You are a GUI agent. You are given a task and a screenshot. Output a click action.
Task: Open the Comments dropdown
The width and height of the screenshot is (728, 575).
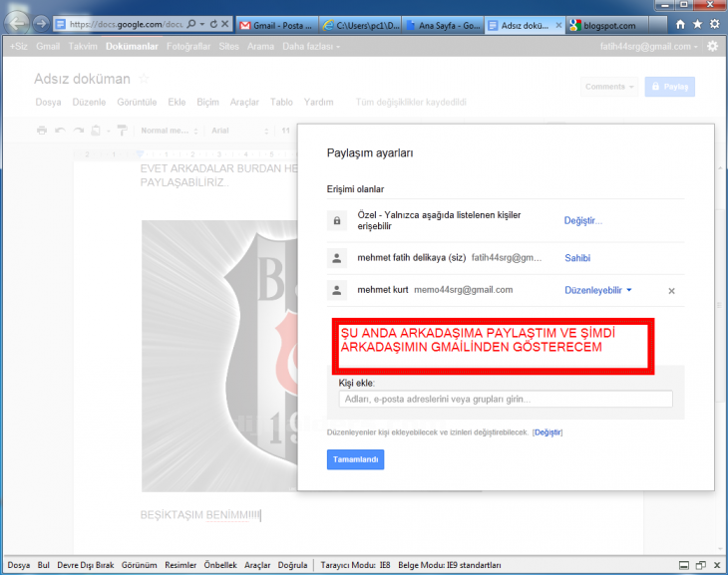[x=609, y=87]
